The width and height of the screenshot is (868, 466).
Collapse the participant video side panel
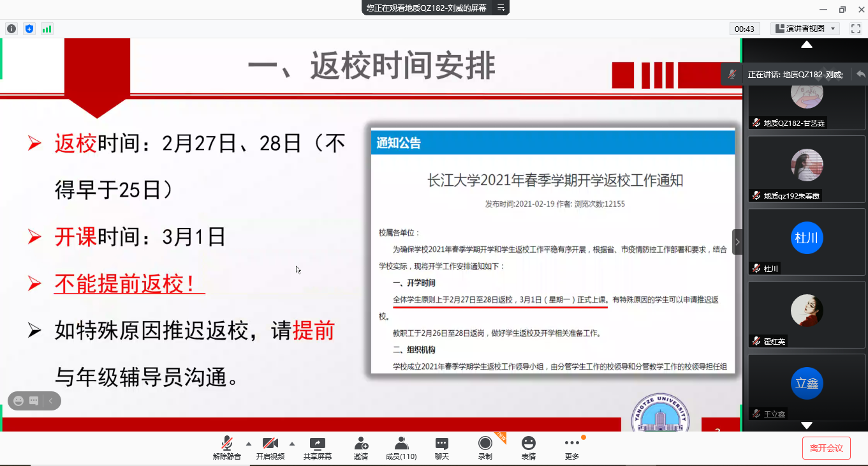(x=737, y=242)
